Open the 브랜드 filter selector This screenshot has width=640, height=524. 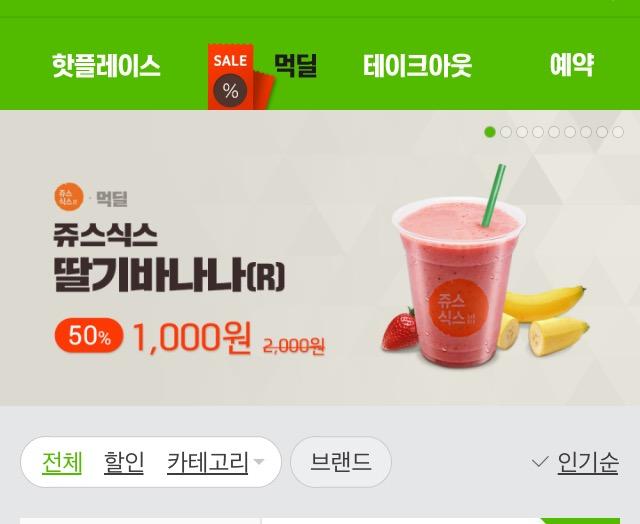pyautogui.click(x=340, y=462)
